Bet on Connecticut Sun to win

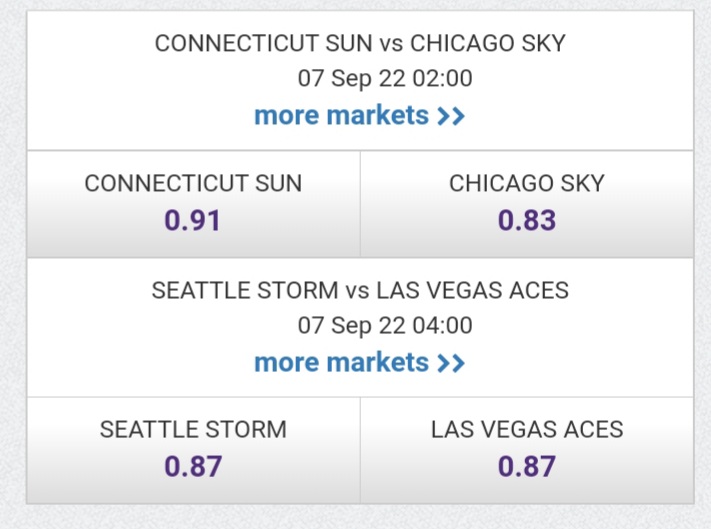tap(193, 204)
